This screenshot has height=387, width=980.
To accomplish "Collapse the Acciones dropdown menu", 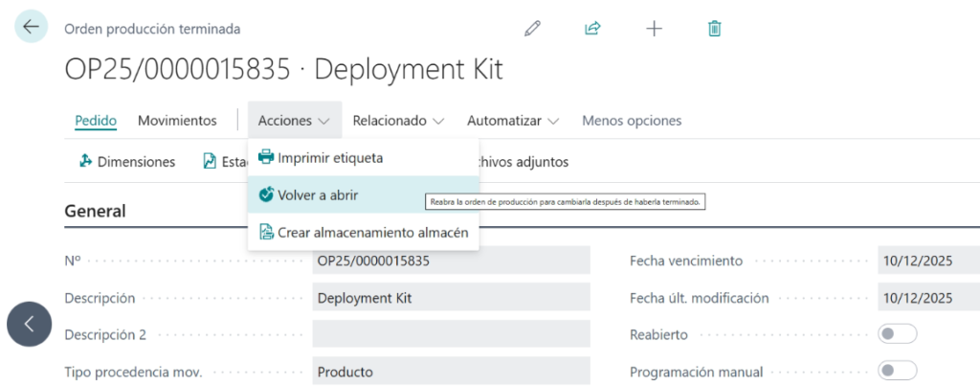I will point(294,121).
